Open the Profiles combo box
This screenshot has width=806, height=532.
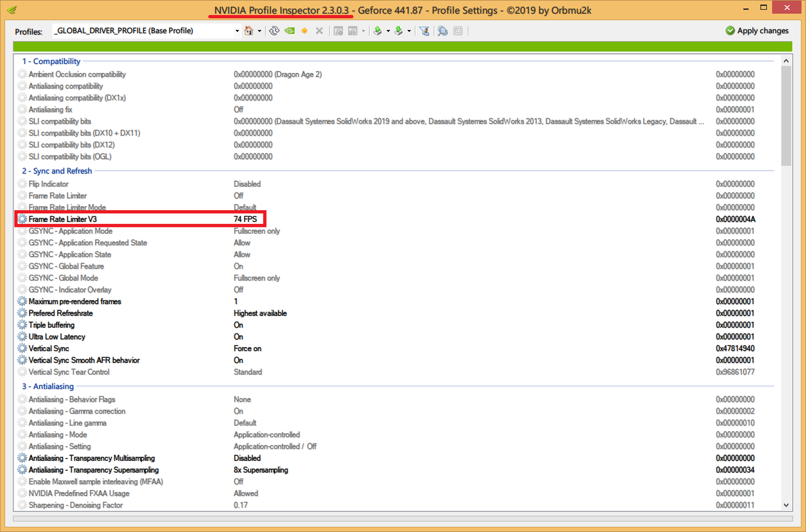[146, 31]
